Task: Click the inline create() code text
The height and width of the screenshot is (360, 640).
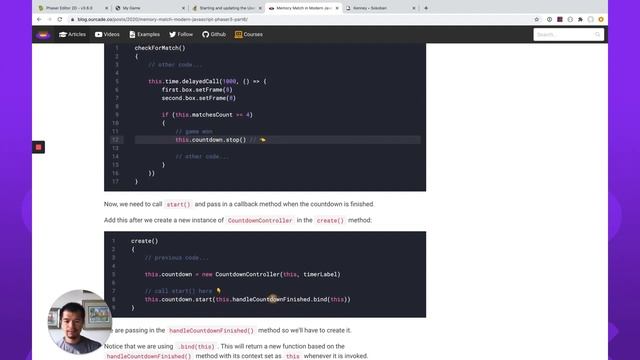Action: coord(330,220)
